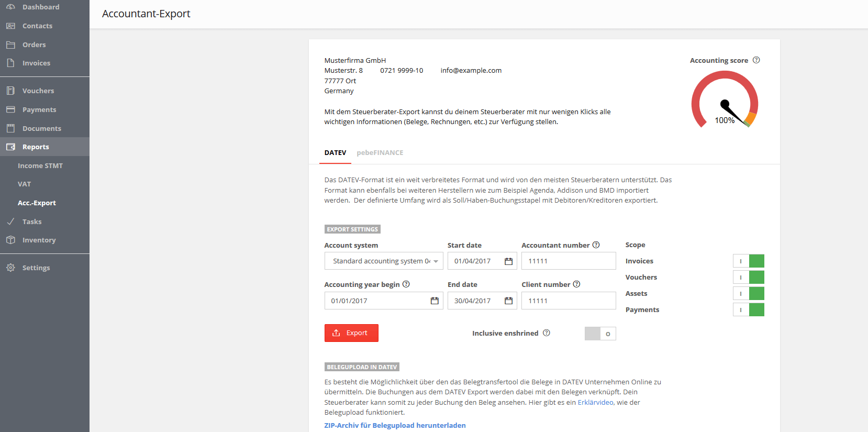Turn off the Vouchers scope switch
This screenshot has height=432, width=868.
748,277
